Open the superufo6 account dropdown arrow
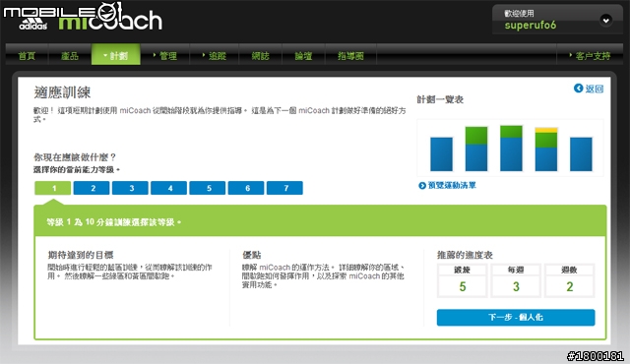Viewport: 630px width, 364px height. [x=606, y=20]
